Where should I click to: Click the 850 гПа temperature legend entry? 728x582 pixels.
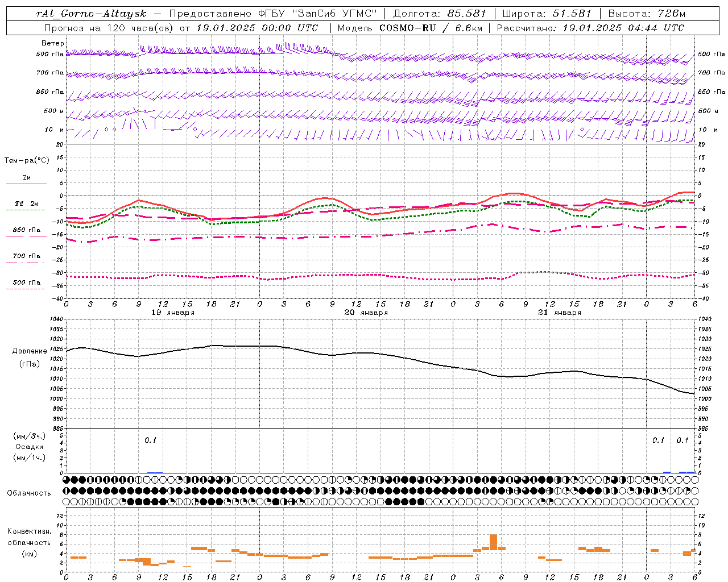tap(26, 230)
